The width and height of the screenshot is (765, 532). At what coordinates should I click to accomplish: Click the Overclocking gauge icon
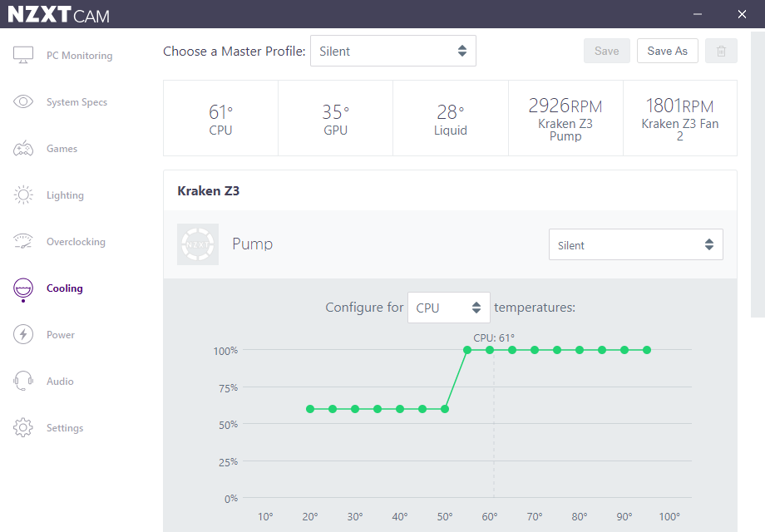pyautogui.click(x=23, y=241)
